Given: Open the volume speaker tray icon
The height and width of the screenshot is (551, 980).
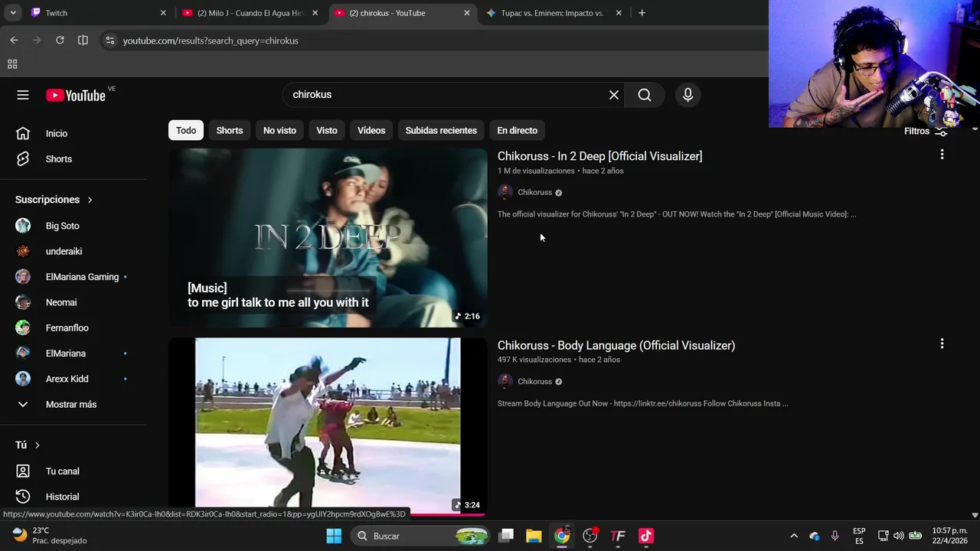Looking at the screenshot, I should click(x=898, y=536).
